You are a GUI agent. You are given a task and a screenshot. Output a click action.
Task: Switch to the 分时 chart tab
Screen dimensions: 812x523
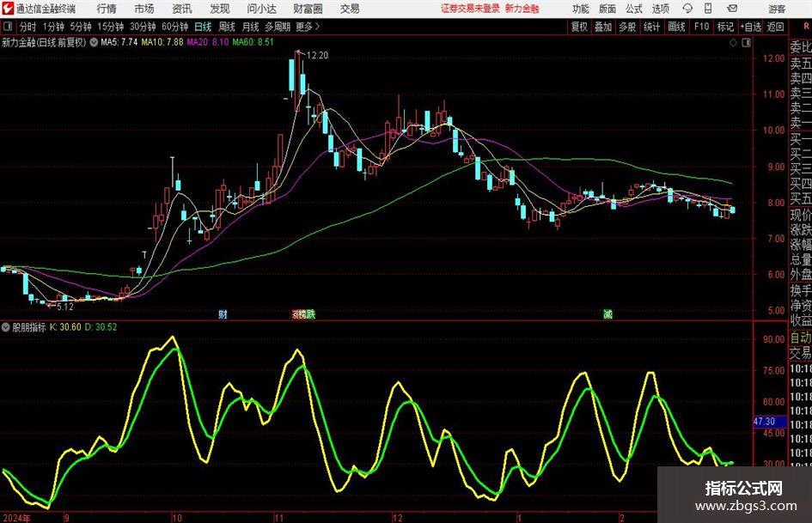click(x=27, y=27)
